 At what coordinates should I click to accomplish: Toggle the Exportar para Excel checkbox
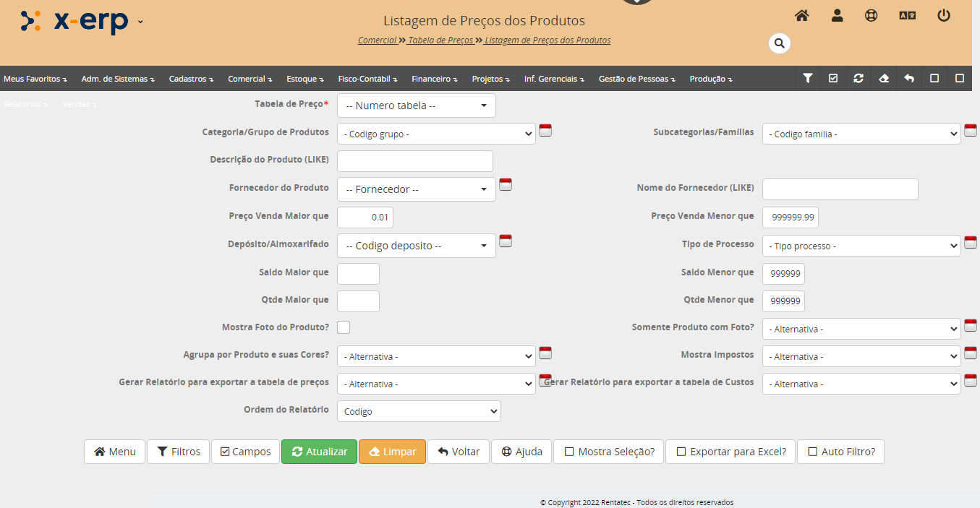tap(730, 452)
